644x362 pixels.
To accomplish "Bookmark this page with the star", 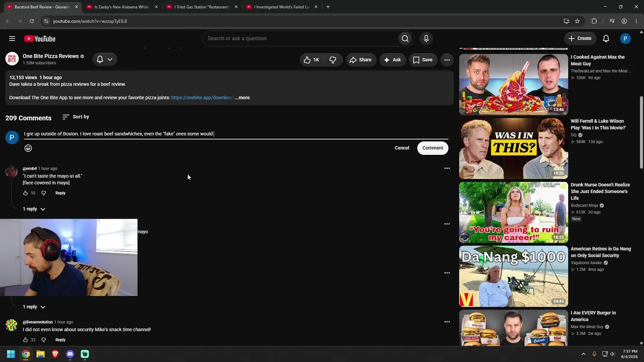I will 577,21.
